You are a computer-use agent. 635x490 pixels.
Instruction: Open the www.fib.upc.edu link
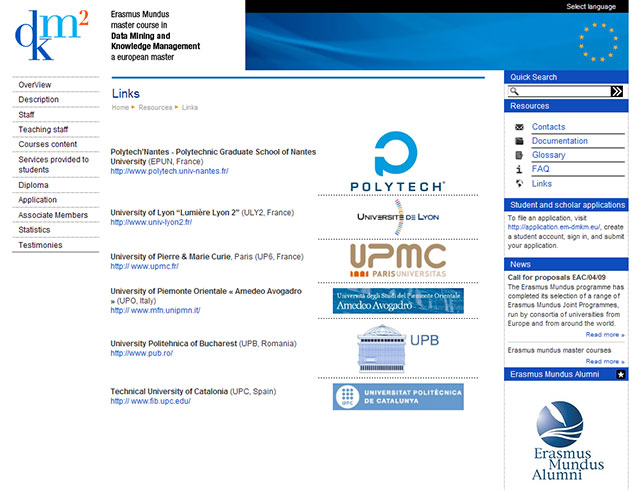150,401
